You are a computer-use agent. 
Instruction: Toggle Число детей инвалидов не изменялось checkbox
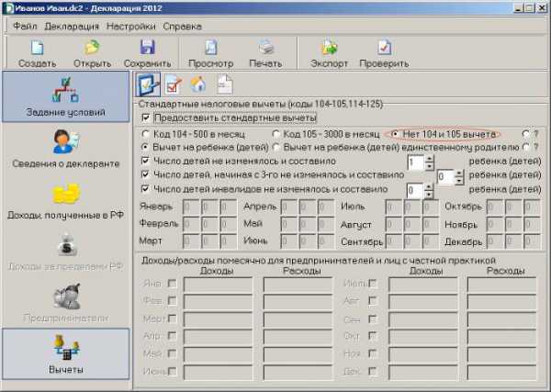[x=145, y=189]
